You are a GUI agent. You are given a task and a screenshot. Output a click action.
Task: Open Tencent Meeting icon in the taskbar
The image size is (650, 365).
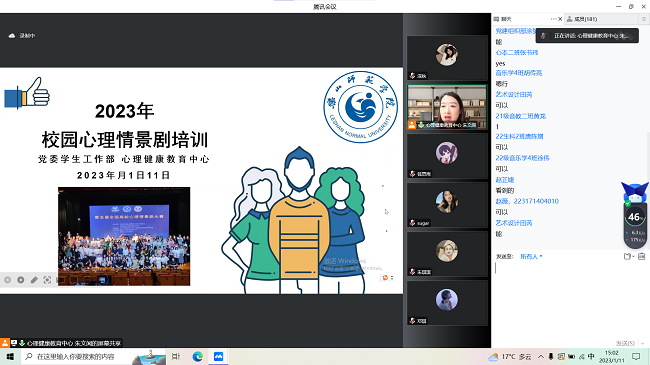[x=218, y=356]
